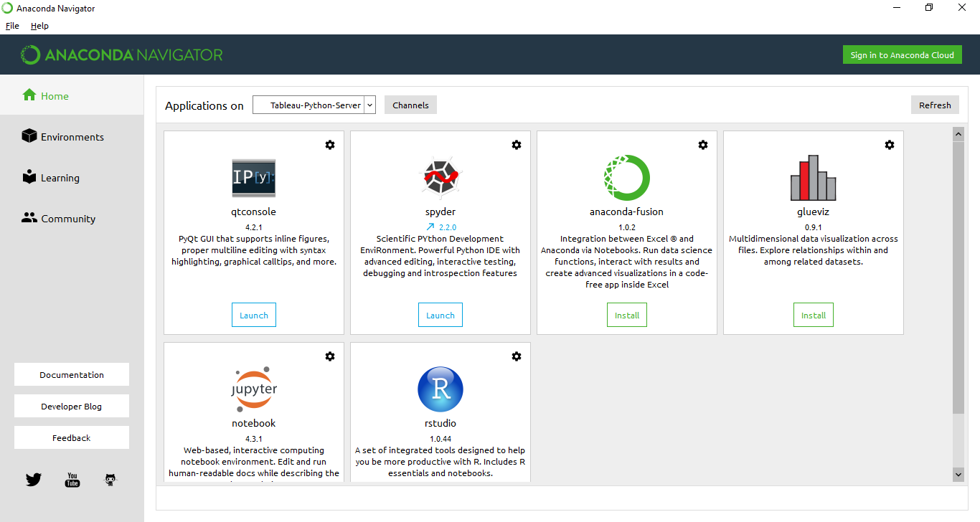Click the scrollbar down arrow
The width and height of the screenshot is (980, 522).
[958, 474]
